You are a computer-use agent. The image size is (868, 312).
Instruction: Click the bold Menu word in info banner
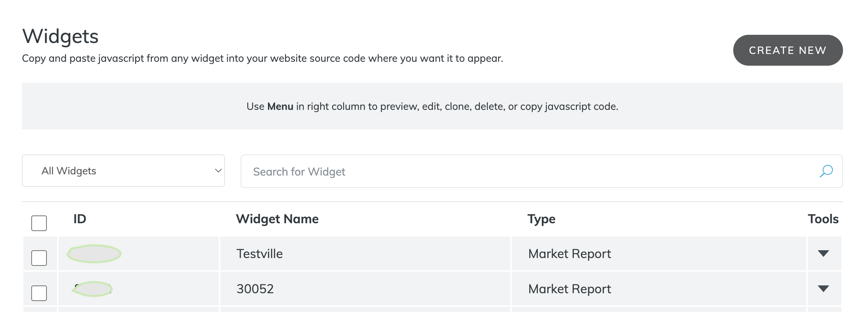280,106
